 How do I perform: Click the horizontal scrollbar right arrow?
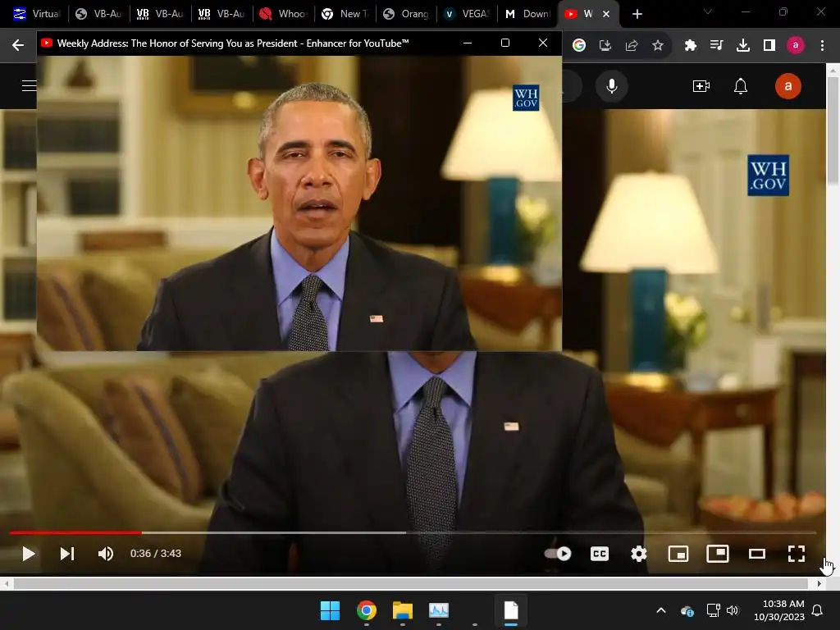click(x=819, y=583)
